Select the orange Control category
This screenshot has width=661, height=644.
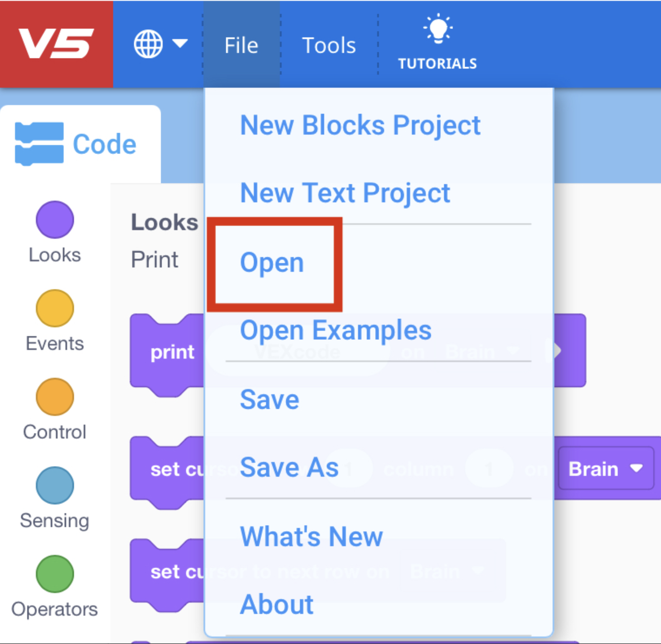[54, 397]
